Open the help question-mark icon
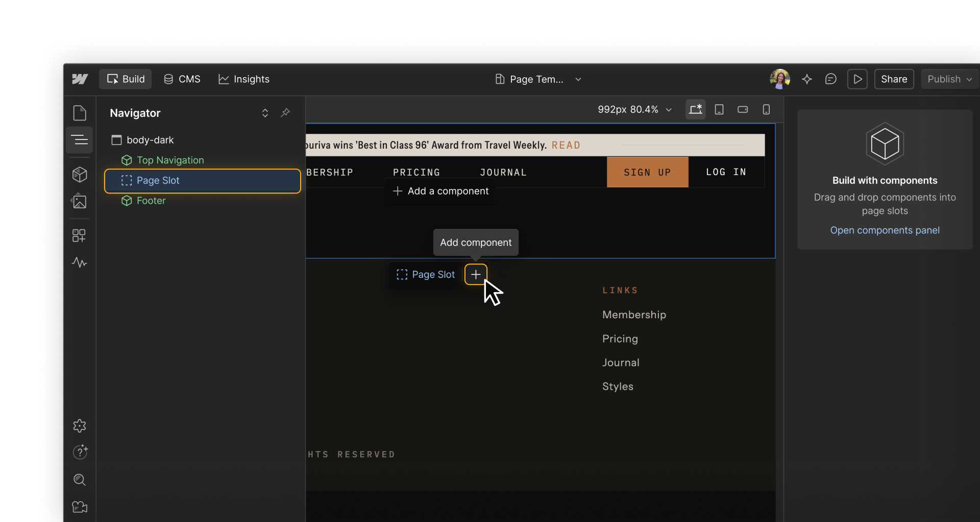Screen dimensions: 980x522 pos(80,452)
